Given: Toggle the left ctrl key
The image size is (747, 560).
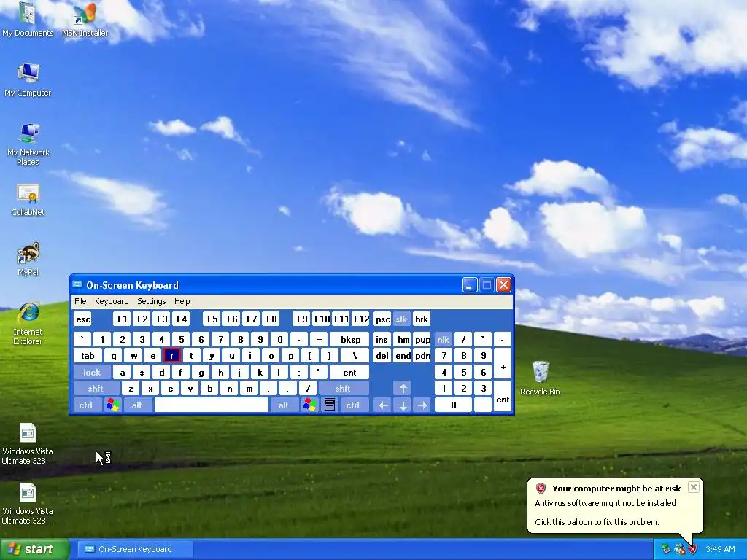Looking at the screenshot, I should (x=86, y=405).
